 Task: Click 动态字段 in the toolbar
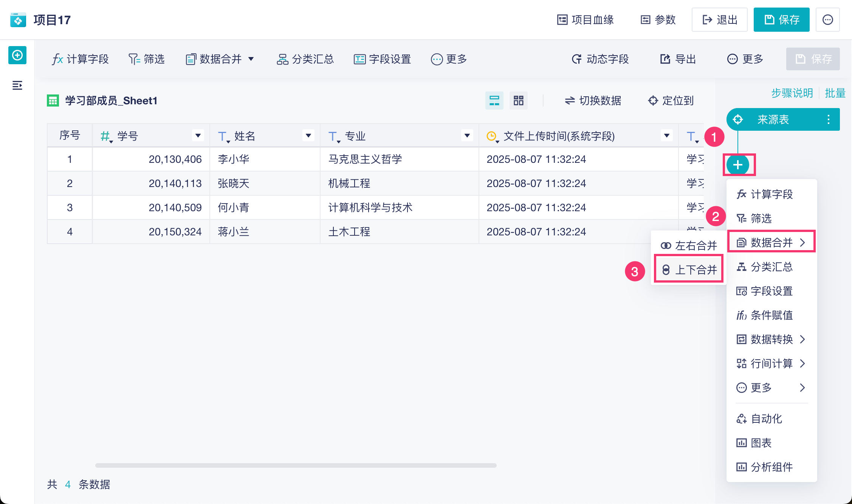pyautogui.click(x=600, y=59)
